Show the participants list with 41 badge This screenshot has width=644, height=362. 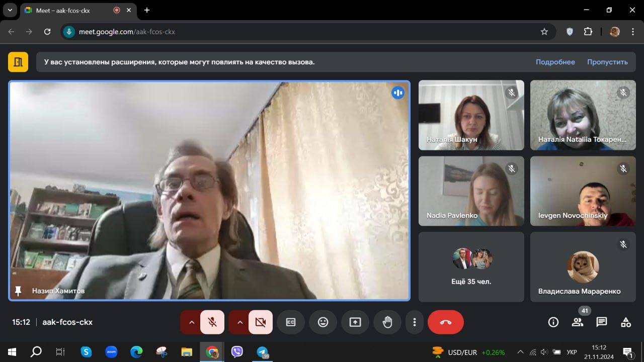tap(578, 322)
